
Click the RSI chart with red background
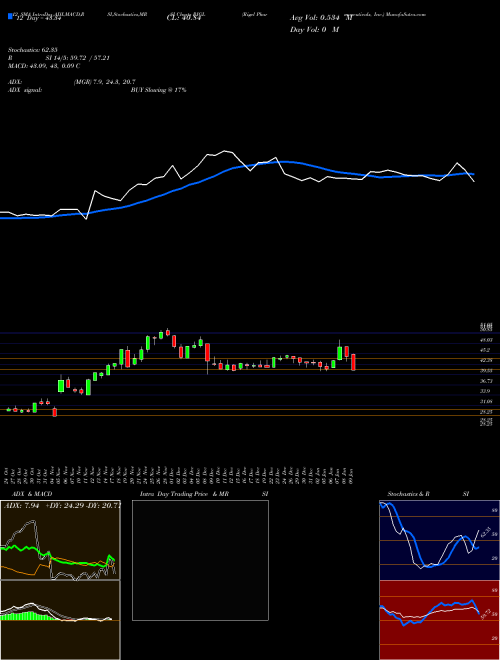tap(439, 620)
